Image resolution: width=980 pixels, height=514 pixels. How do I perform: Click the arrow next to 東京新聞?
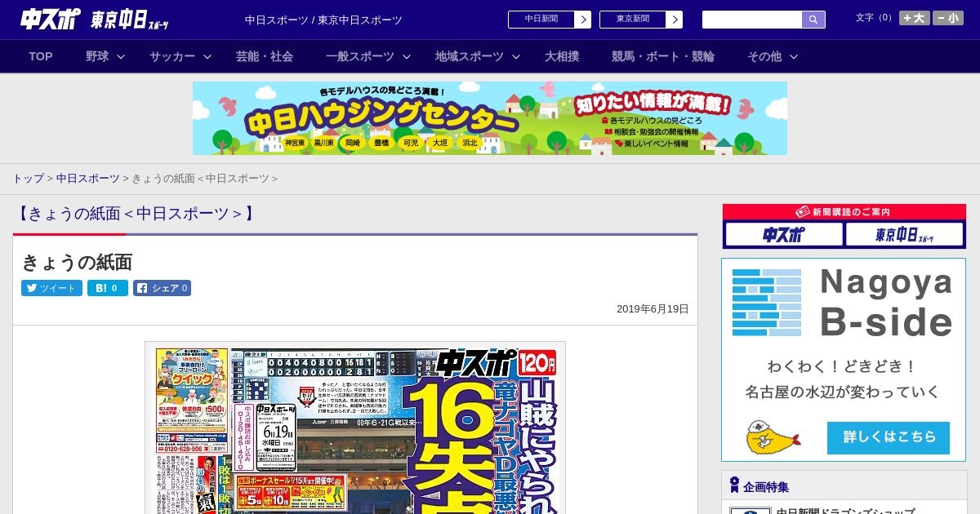(x=675, y=20)
